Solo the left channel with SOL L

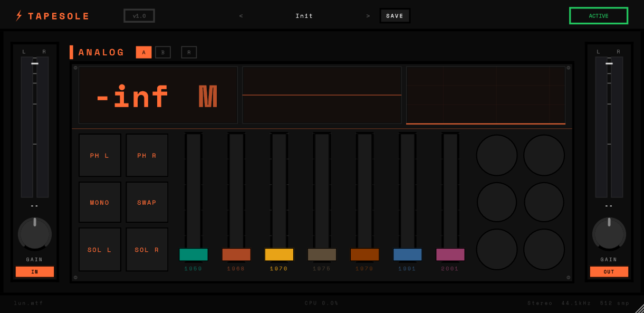coord(100,250)
